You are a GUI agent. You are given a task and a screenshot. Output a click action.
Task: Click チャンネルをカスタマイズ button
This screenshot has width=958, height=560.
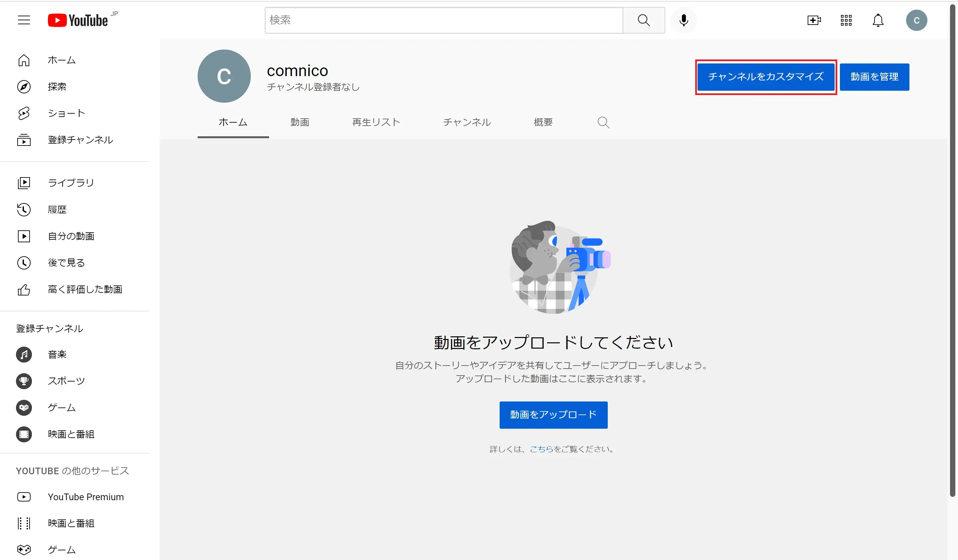tap(766, 77)
